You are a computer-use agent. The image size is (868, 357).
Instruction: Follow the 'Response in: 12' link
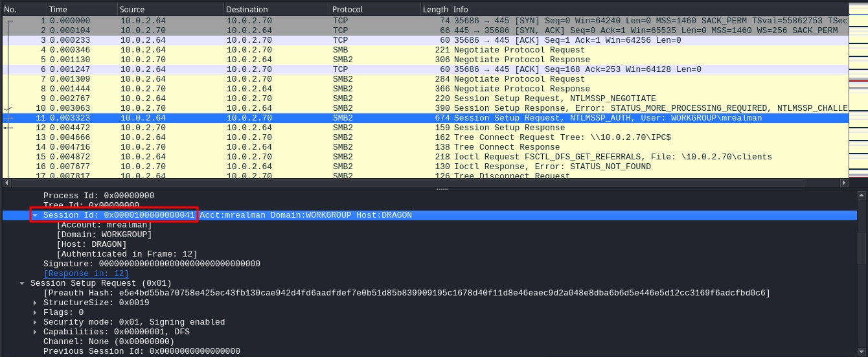(86, 273)
